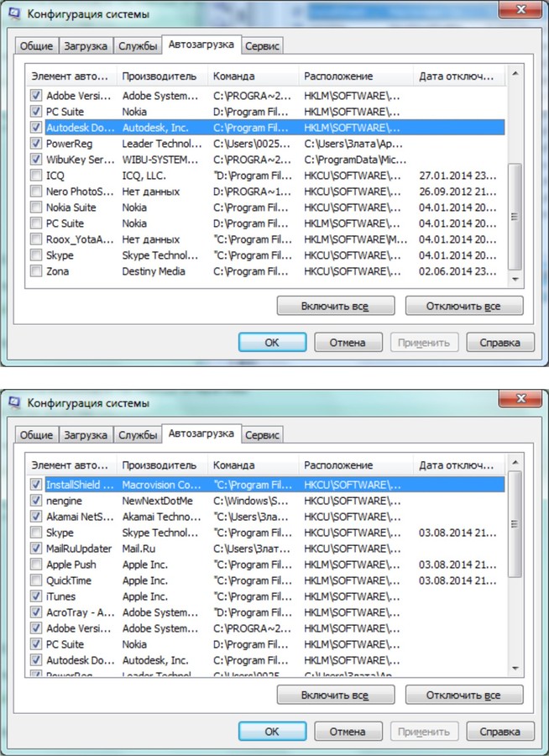
Task: Sort by Элемент авто… column in lower window
Action: (x=71, y=465)
